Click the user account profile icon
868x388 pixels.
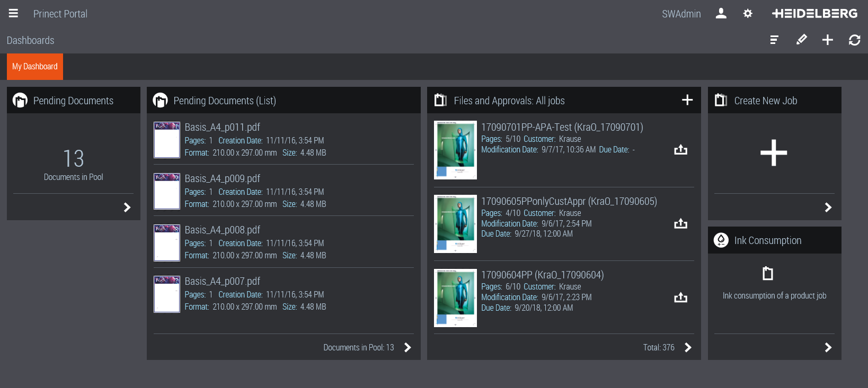[721, 13]
